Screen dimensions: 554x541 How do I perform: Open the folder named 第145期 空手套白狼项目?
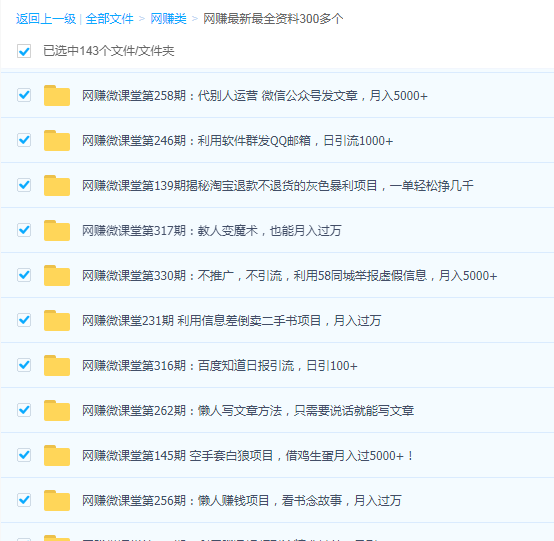(x=248, y=455)
